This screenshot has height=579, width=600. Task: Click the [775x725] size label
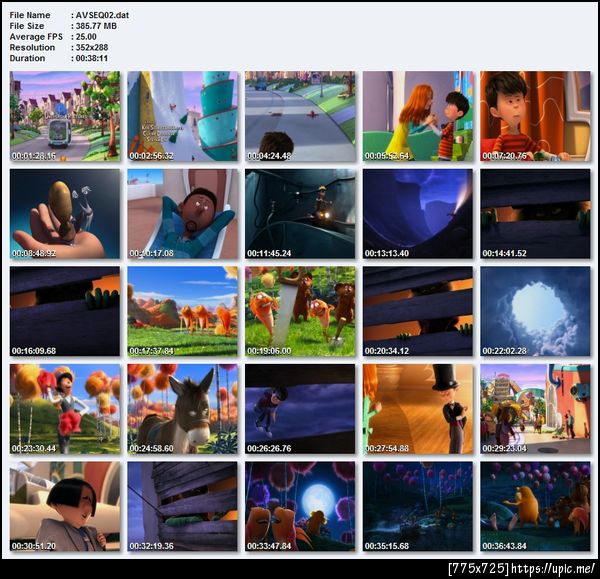479,568
